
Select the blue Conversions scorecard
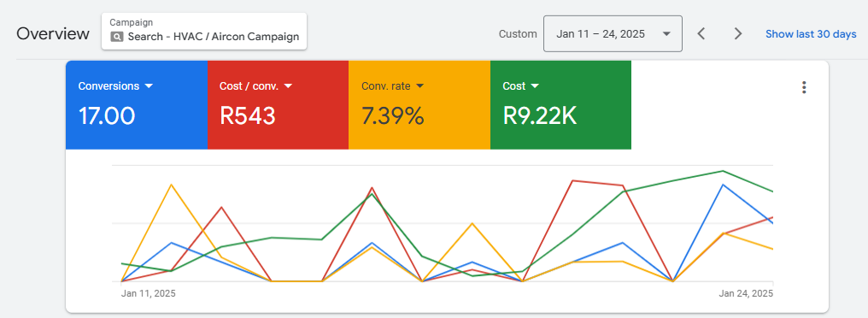[137, 105]
